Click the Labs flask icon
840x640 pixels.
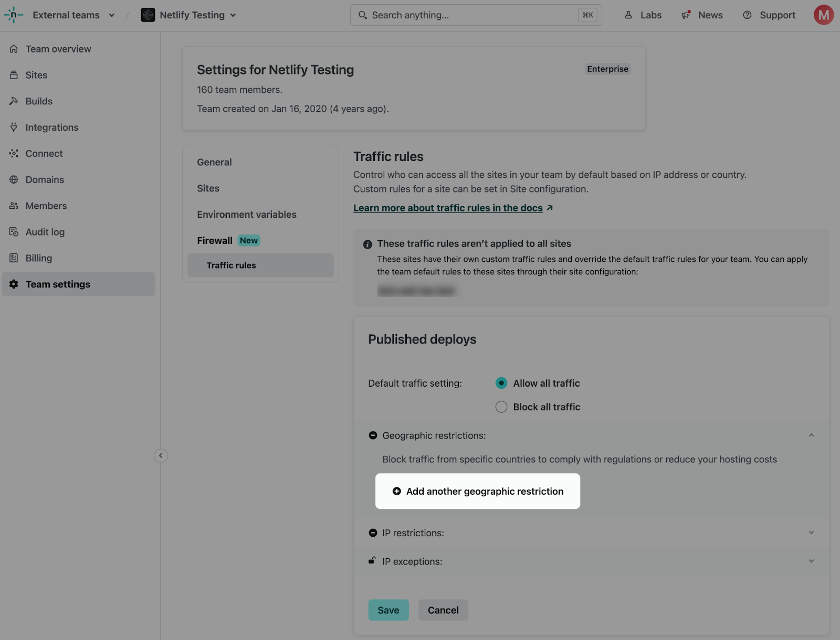click(628, 15)
